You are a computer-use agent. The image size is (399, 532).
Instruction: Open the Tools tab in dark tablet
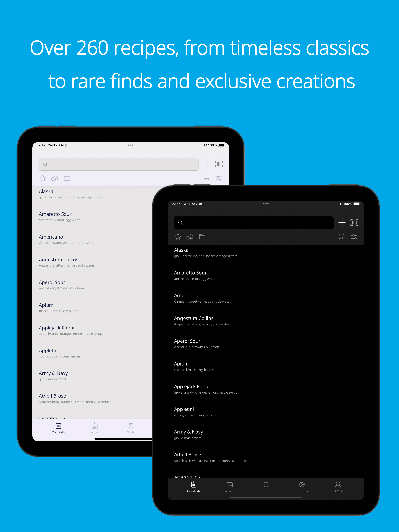coord(266,487)
